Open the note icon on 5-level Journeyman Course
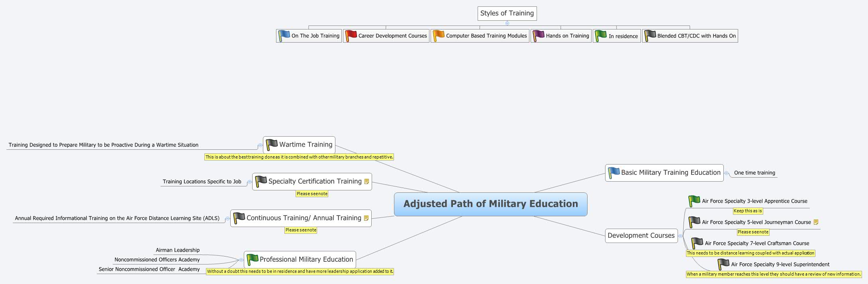Image resolution: width=868 pixels, height=284 pixels. point(816,222)
